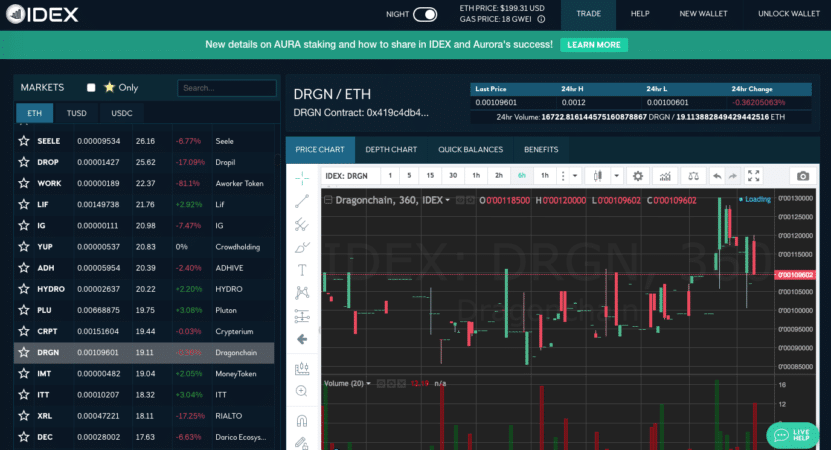
Task: Click the LEARN MORE button
Action: pos(594,45)
